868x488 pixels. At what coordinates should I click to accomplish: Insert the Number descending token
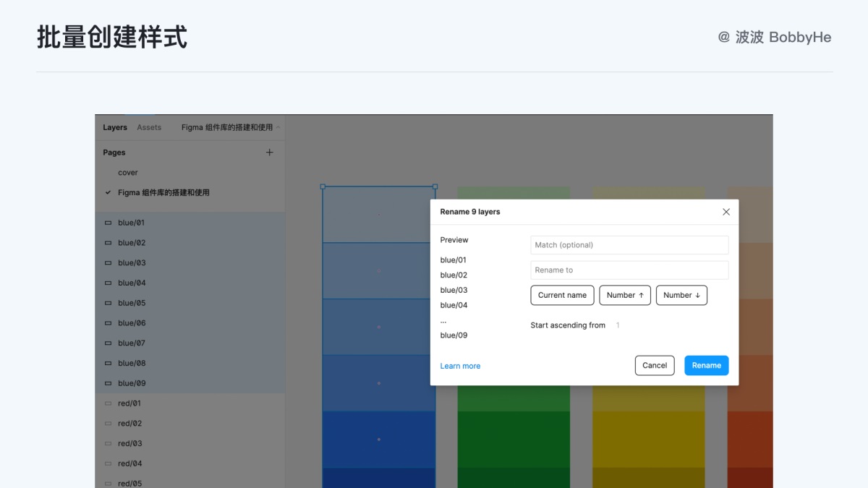[x=681, y=295]
